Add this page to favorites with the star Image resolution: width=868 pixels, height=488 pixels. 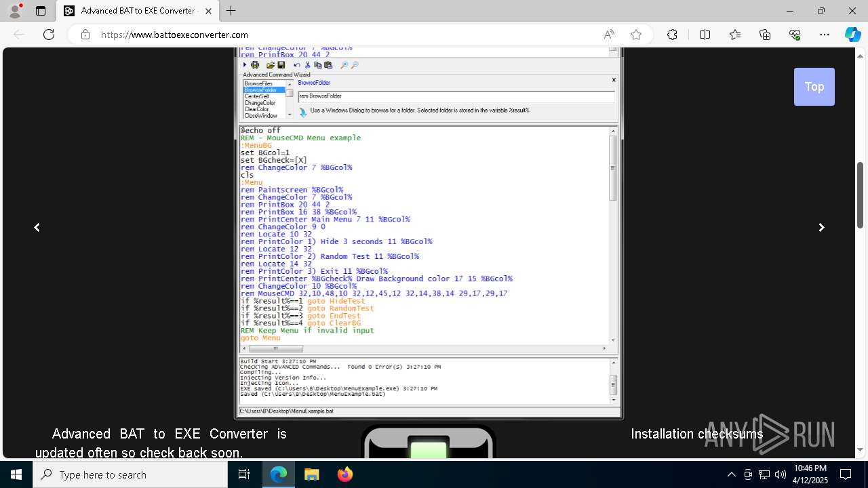pyautogui.click(x=636, y=35)
